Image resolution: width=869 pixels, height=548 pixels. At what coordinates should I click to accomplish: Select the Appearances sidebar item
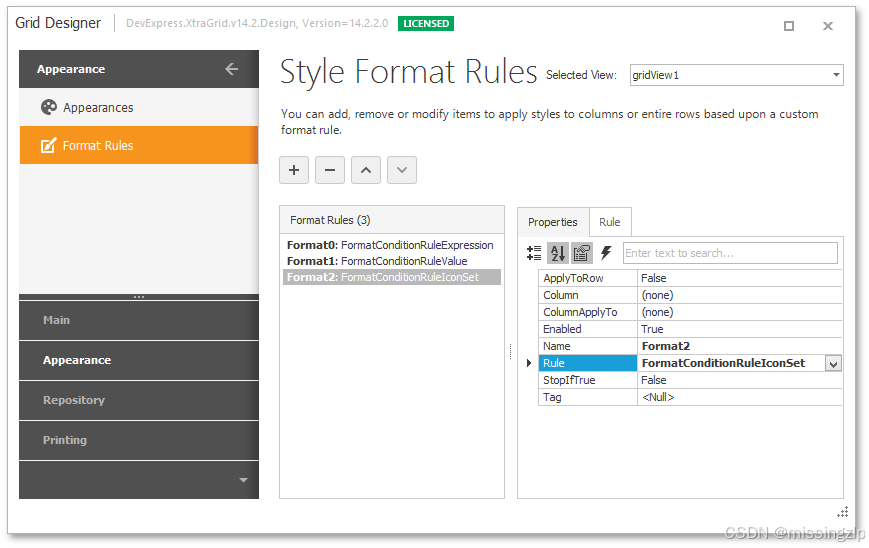[139, 107]
